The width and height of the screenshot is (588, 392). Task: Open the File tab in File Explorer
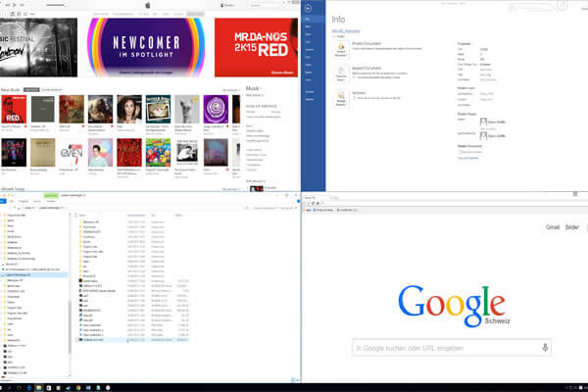pos(3,201)
